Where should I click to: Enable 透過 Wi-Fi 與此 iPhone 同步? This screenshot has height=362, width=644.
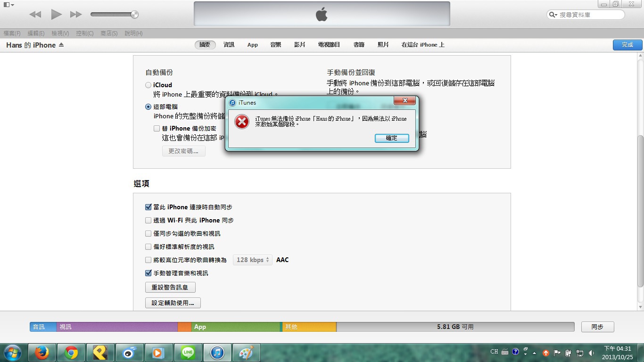[x=148, y=221]
